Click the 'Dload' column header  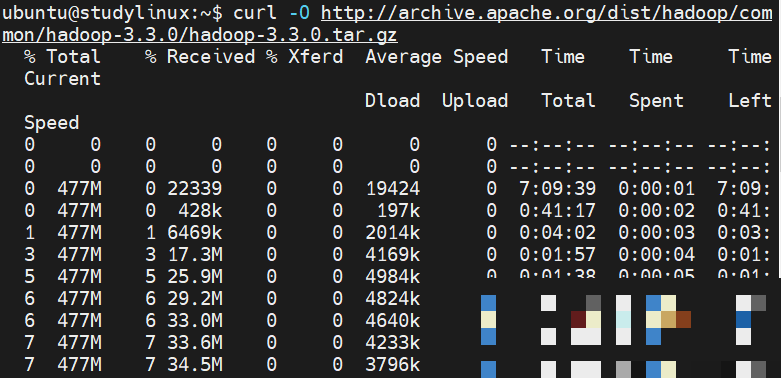click(392, 101)
